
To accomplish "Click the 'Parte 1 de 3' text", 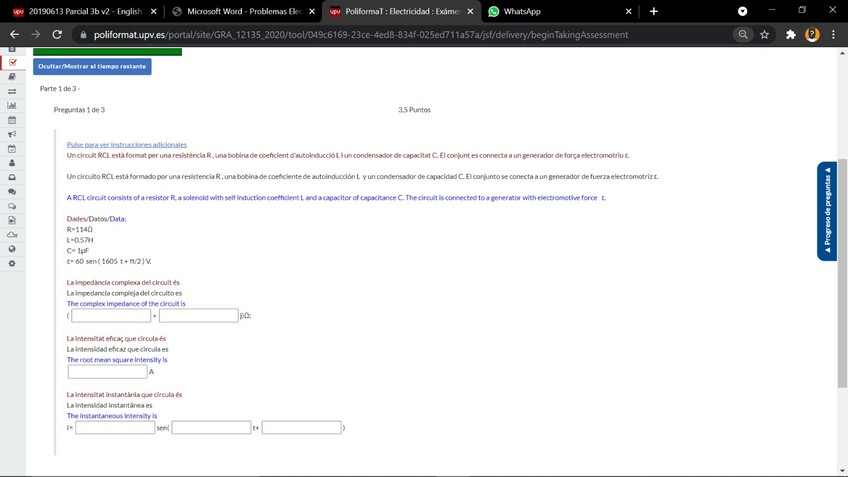I will (x=59, y=88).
